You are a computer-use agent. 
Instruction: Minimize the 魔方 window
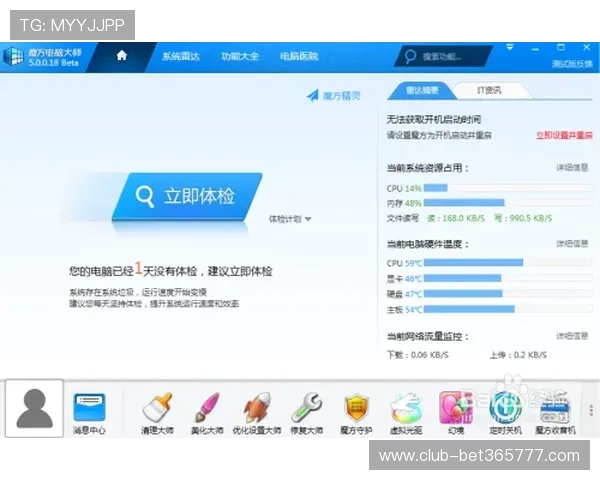[x=535, y=49]
